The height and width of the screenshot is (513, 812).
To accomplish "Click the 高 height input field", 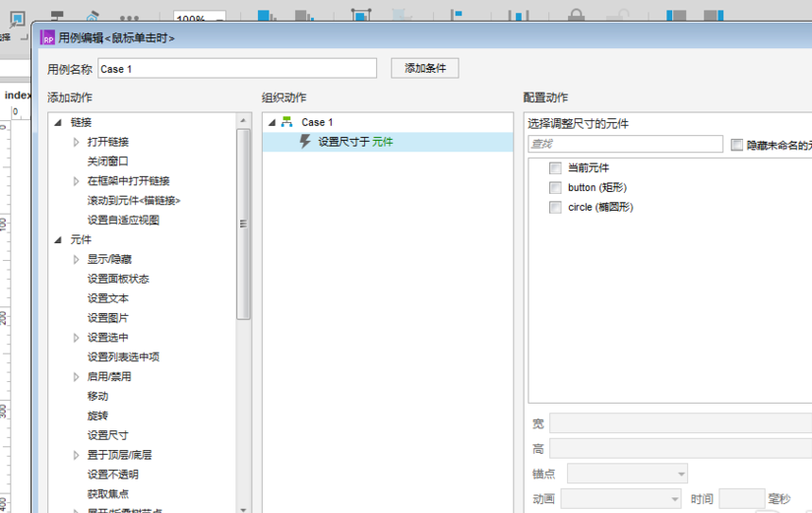I will click(x=680, y=448).
